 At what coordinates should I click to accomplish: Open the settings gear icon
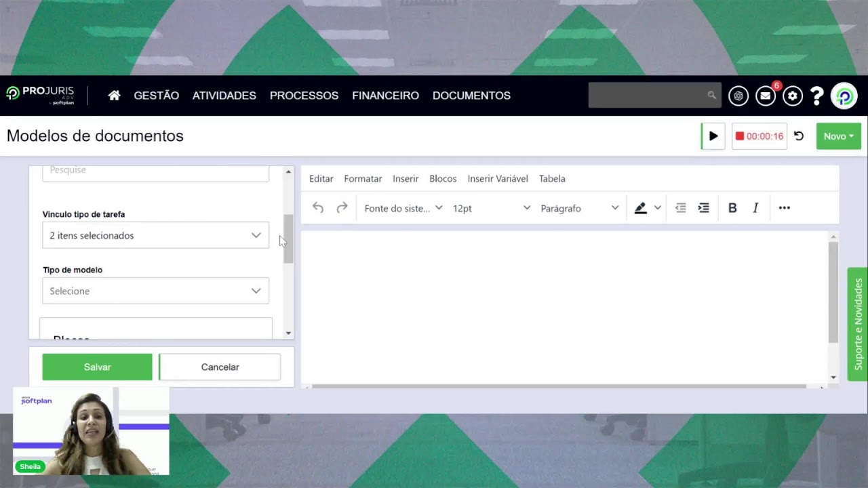tap(793, 96)
